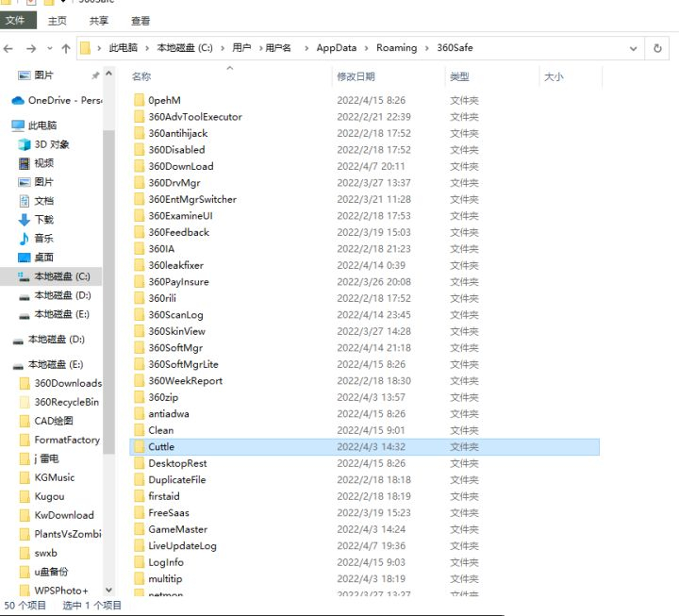This screenshot has width=679, height=616.
Task: Go up one folder level
Action: (x=66, y=48)
